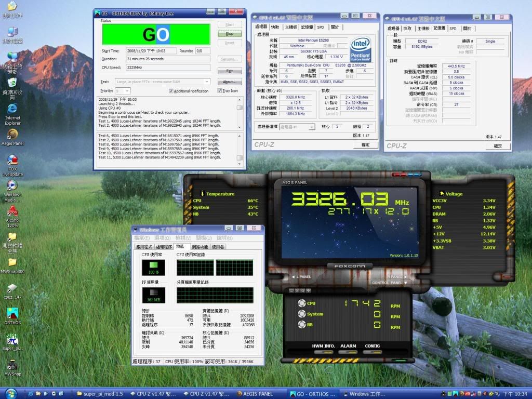Click the NB fan icon in Aegis Panel
This screenshot has width=532, height=399.
(302, 324)
